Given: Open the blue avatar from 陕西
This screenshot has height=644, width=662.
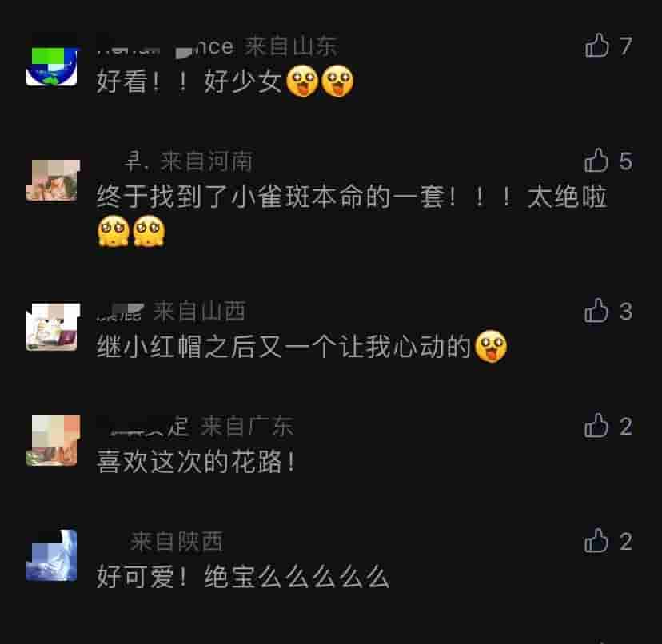Looking at the screenshot, I should [x=51, y=555].
